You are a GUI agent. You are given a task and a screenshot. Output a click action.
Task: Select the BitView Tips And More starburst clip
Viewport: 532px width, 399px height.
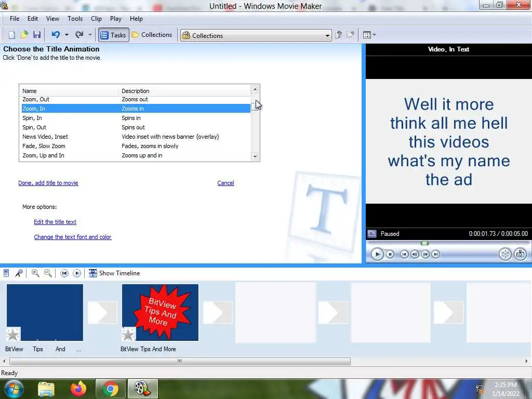point(160,312)
